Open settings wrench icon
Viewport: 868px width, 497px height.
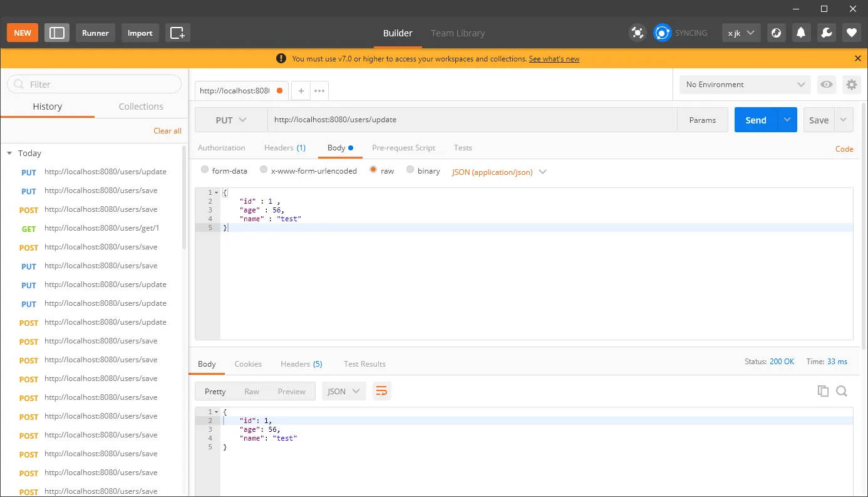[826, 33]
